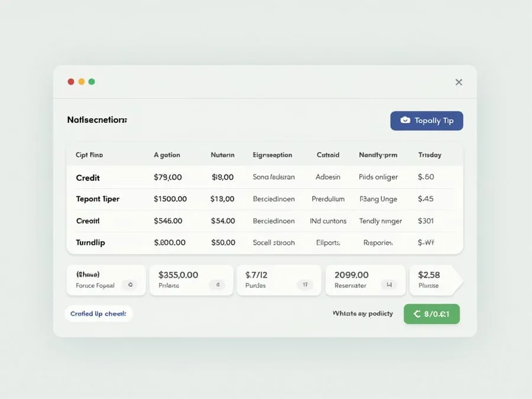Click the badge icon in Reservater card
Viewport: 532px width, 399px height.
pos(389,285)
